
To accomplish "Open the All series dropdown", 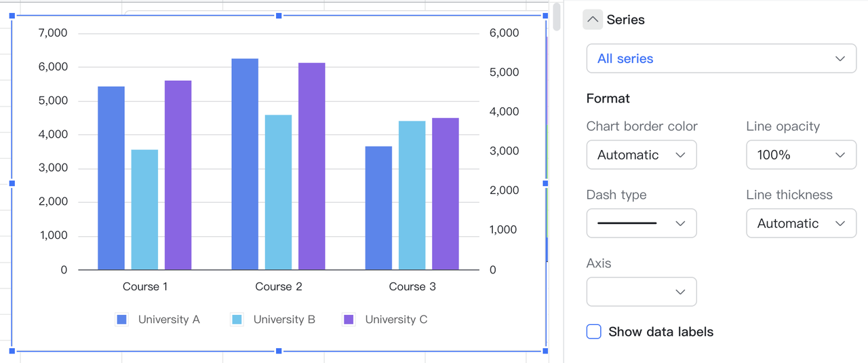I will pyautogui.click(x=721, y=59).
